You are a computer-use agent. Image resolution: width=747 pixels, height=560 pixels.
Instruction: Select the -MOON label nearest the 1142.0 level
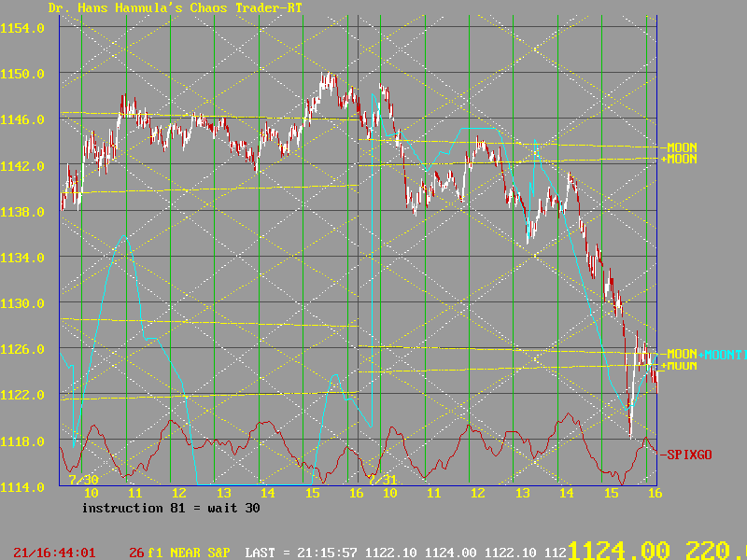pyautogui.click(x=679, y=147)
